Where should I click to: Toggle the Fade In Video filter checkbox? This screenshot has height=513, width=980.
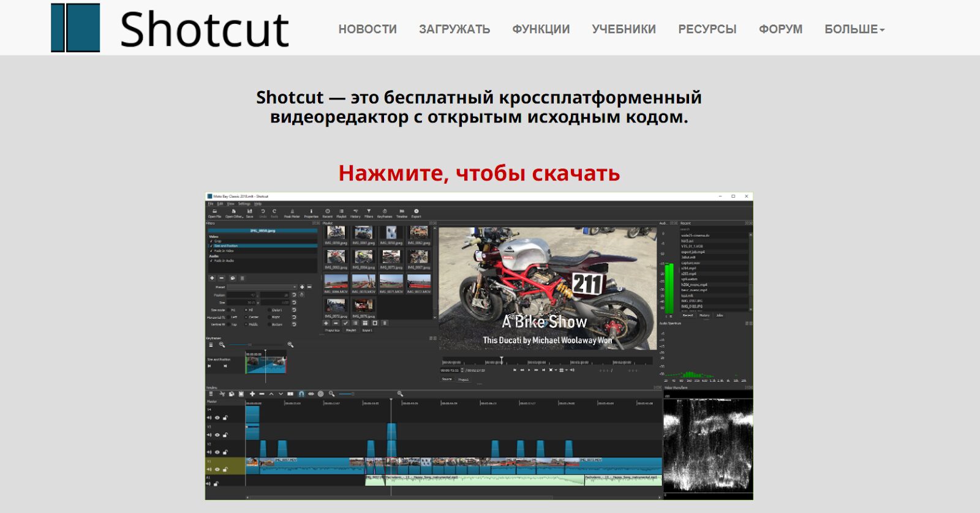coord(211,251)
